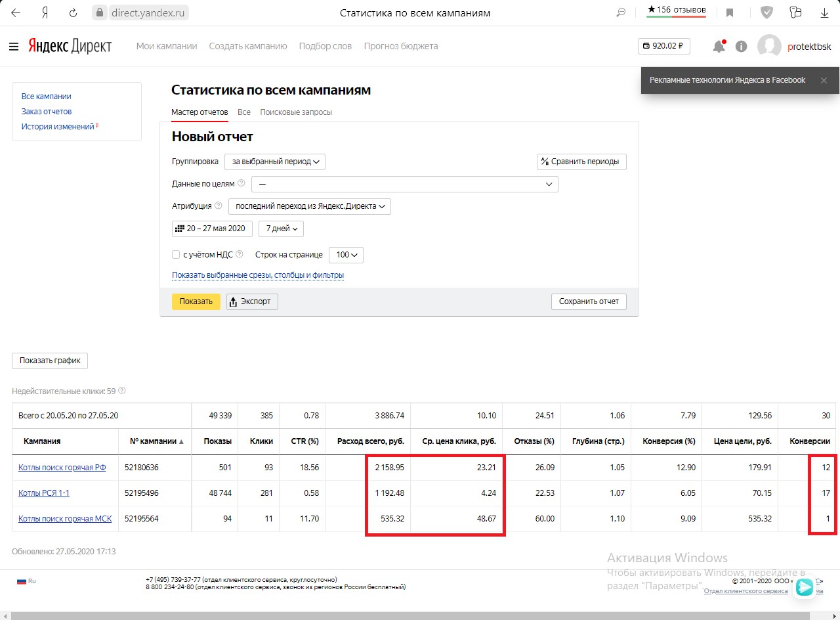This screenshot has width=840, height=620.
Task: Switch to the Поисковые запросы tab
Action: point(296,112)
